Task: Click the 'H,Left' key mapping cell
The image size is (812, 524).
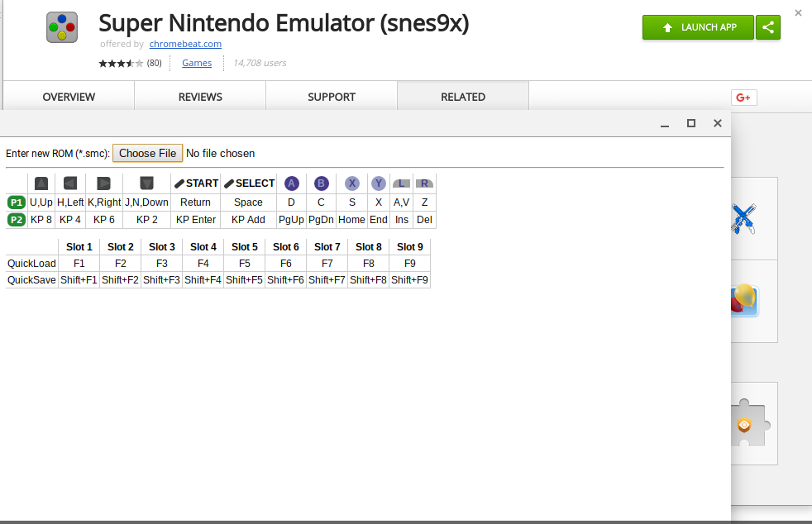Action: (x=70, y=202)
